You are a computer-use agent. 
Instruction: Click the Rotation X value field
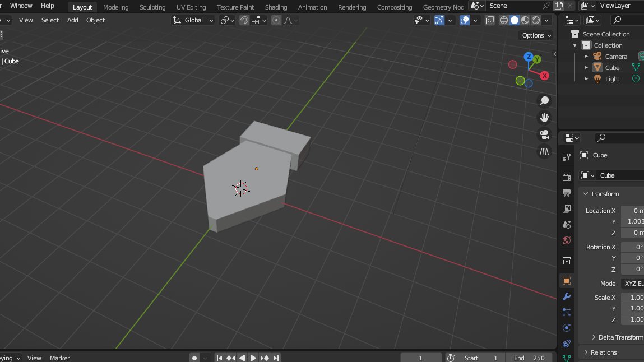coord(632,247)
